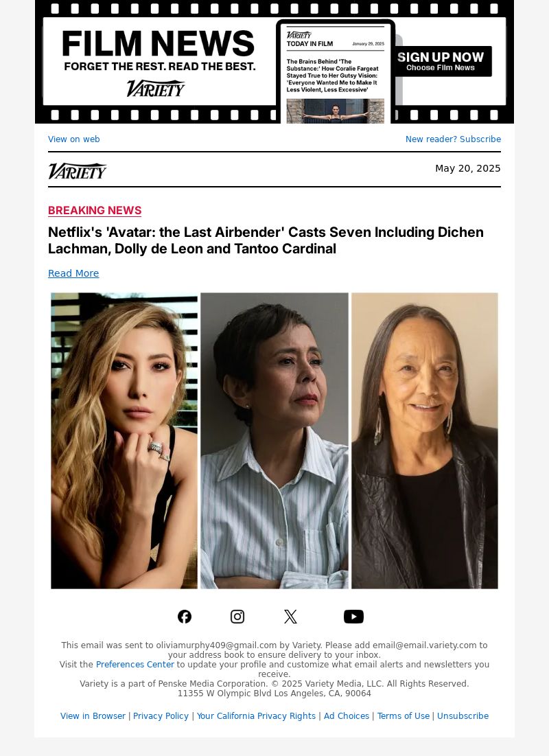This screenshot has width=549, height=756.
Task: Click View in Browser footer link
Action: [93, 716]
